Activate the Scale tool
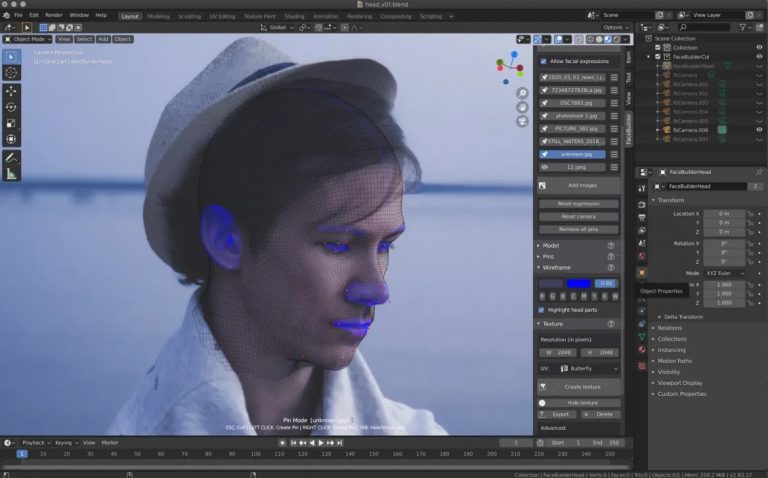Image resolution: width=768 pixels, height=478 pixels. (11, 123)
